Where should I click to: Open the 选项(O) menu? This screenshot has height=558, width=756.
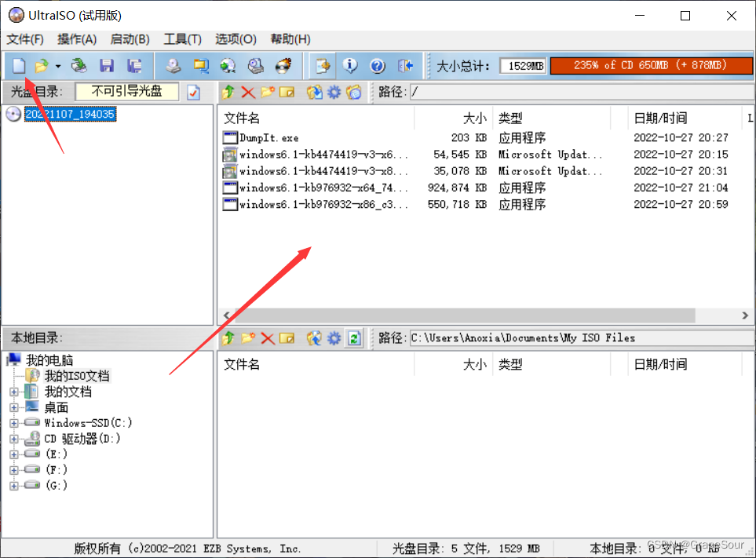point(236,39)
